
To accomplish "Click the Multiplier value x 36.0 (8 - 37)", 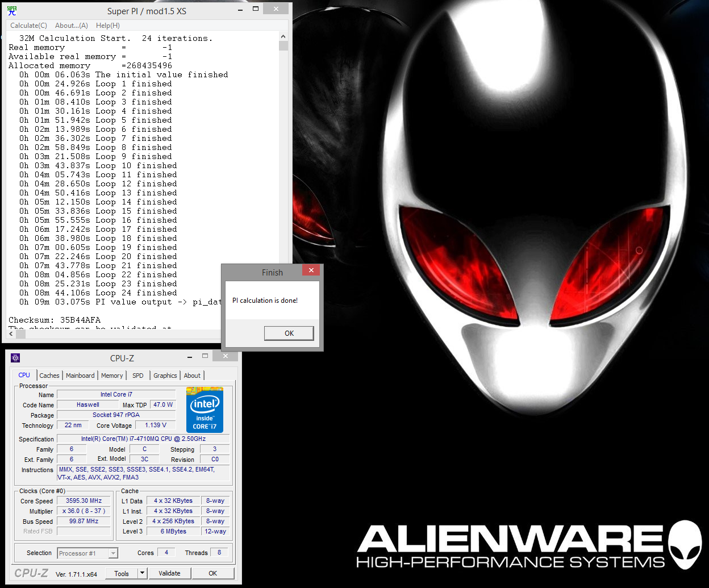I will (84, 511).
